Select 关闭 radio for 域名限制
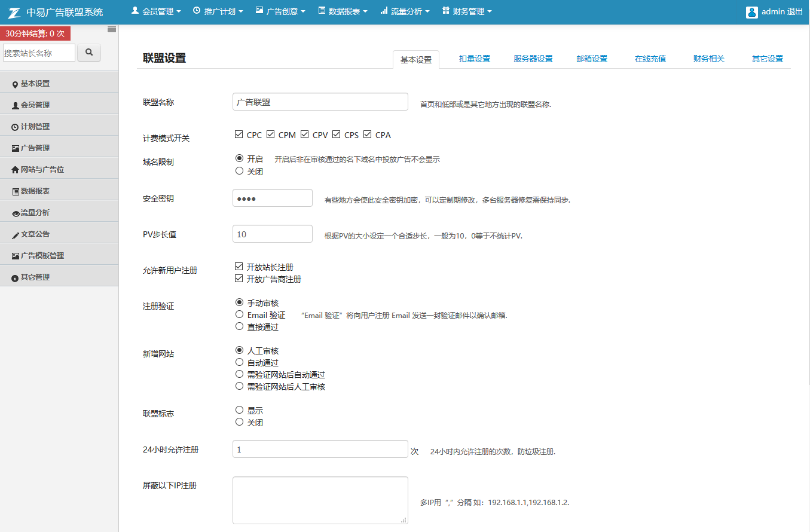The image size is (810, 532). [239, 171]
